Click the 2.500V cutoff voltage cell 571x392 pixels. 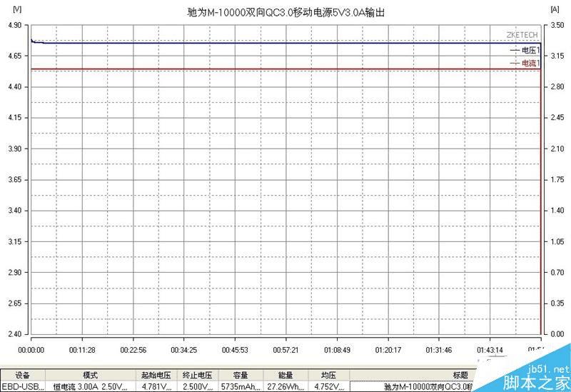(x=197, y=386)
